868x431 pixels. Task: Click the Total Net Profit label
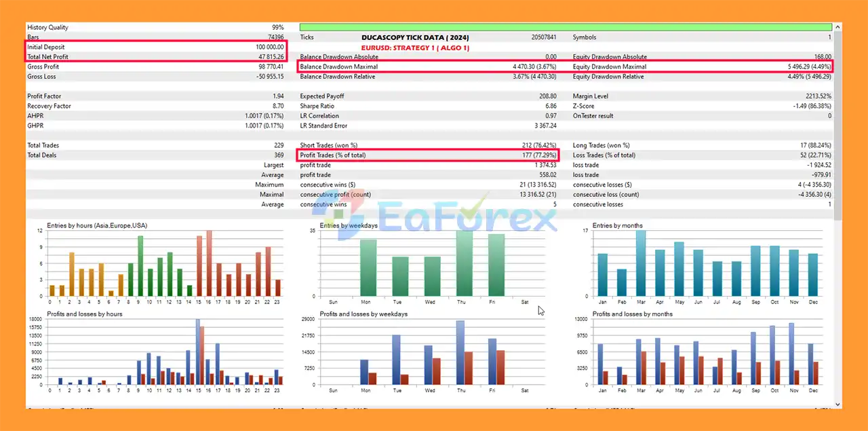point(47,57)
